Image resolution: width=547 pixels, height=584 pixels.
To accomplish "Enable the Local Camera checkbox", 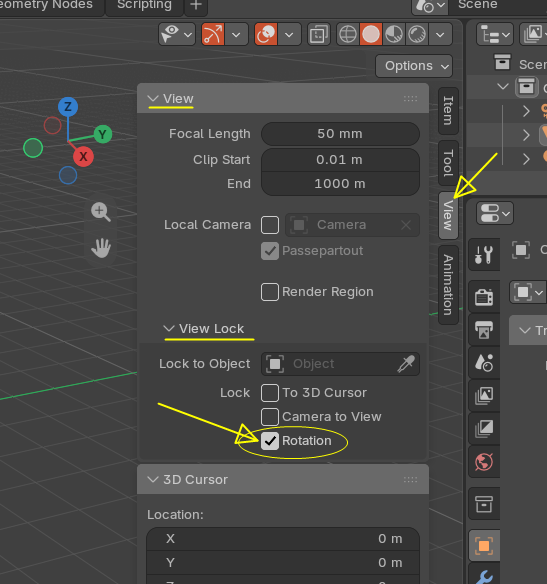I will click(270, 225).
